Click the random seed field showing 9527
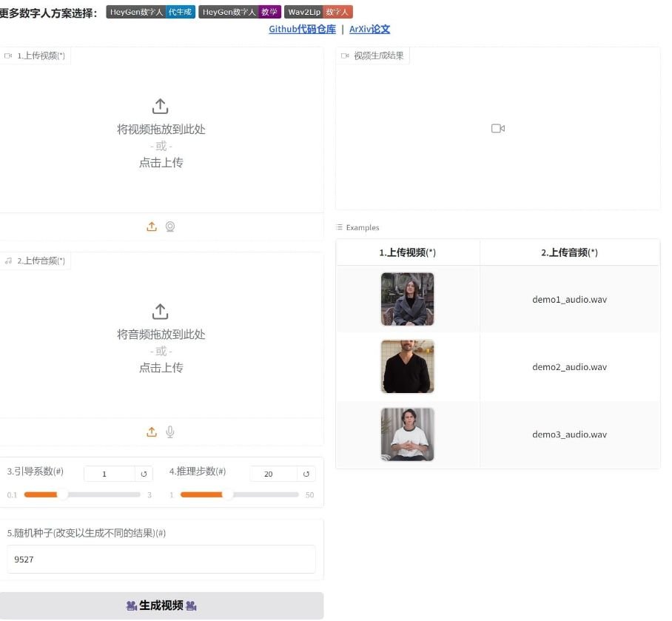This screenshot has height=621, width=672. click(161, 560)
